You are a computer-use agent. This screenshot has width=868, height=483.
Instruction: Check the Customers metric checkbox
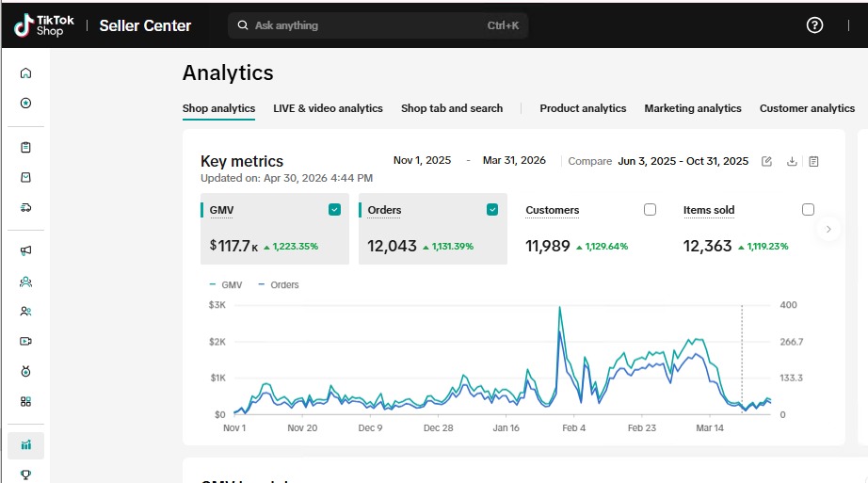coord(650,209)
